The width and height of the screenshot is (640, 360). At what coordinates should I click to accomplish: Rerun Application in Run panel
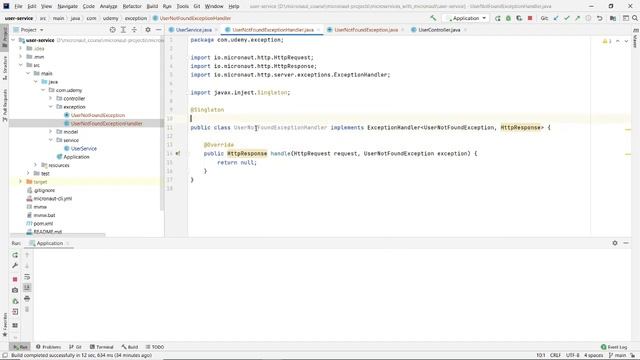(15, 255)
